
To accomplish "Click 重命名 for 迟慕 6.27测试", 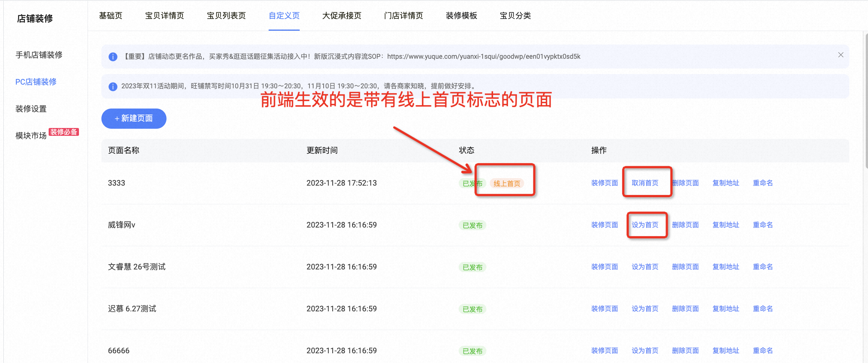I will click(763, 309).
